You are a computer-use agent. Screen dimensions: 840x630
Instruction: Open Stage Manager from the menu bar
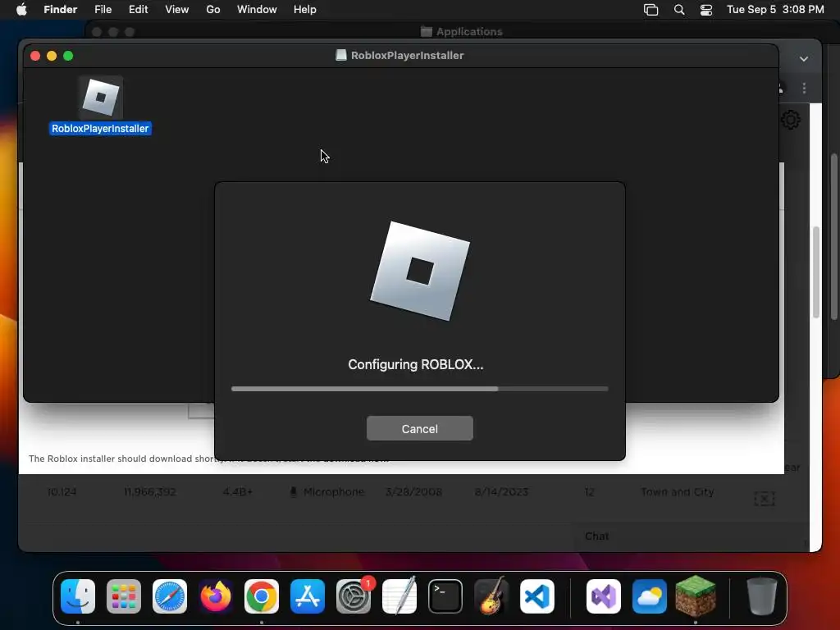[651, 10]
